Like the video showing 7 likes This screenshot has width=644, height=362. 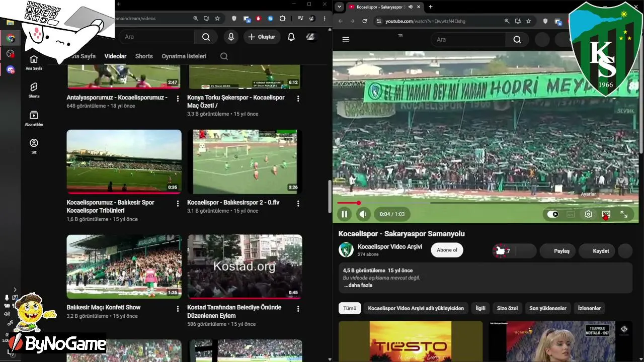pyautogui.click(x=504, y=251)
